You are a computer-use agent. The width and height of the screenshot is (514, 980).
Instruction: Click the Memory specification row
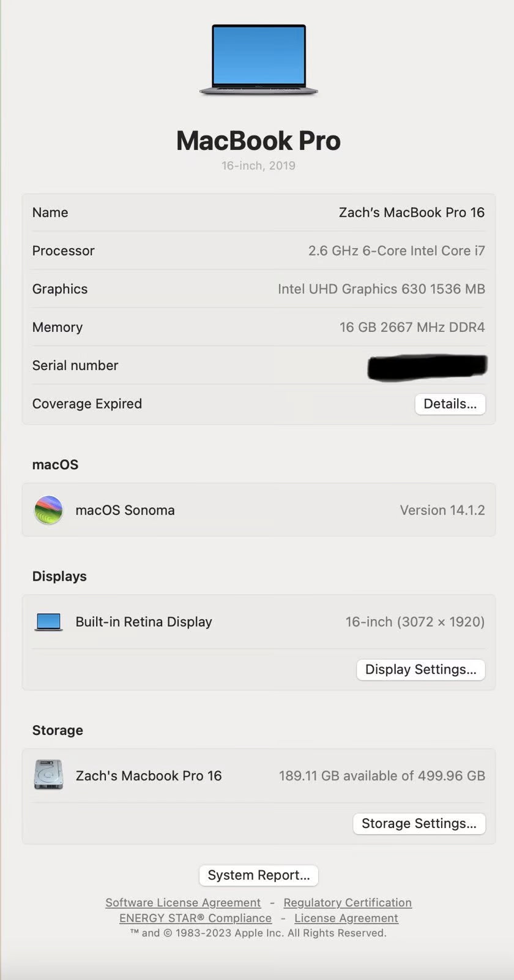tap(412, 327)
